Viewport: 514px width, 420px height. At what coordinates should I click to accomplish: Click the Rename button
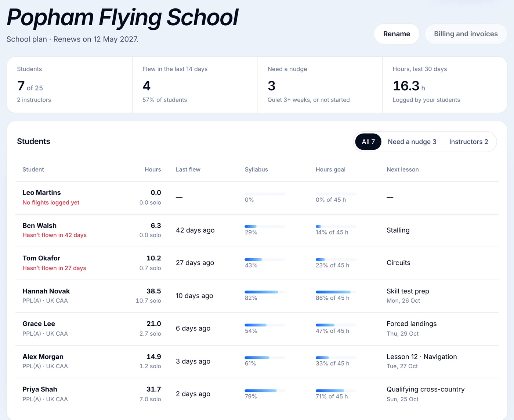[397, 34]
